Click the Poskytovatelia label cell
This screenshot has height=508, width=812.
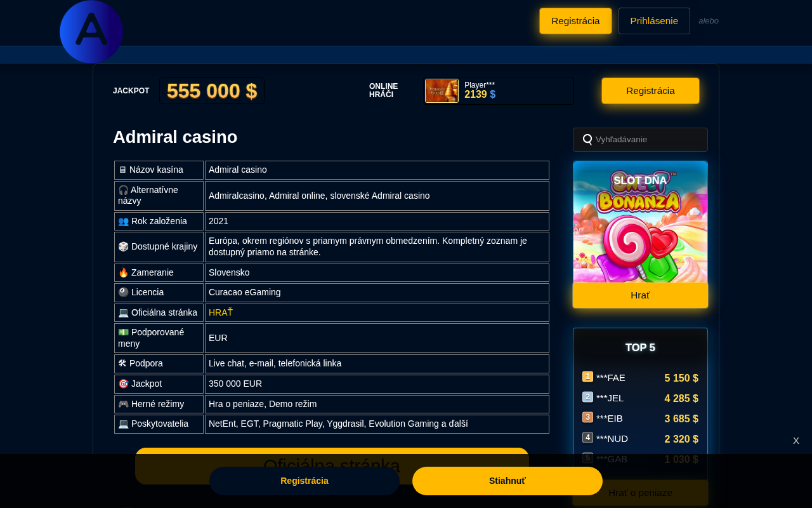[x=159, y=424]
